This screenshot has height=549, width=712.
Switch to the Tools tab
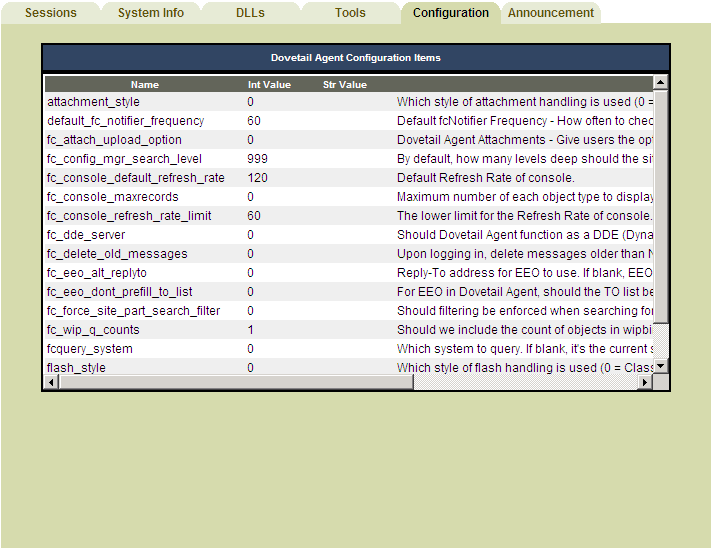pos(350,13)
